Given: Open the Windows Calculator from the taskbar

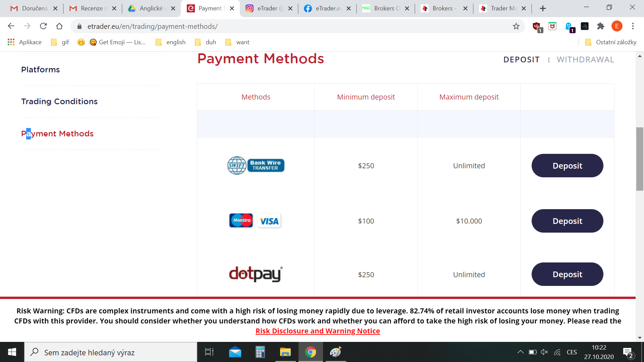Looking at the screenshot, I should click(x=260, y=352).
